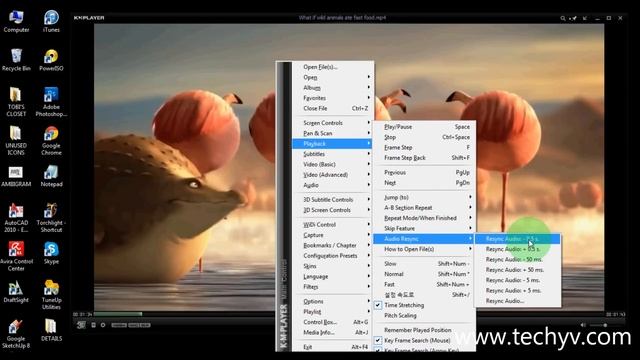This screenshot has width=640, height=360.
Task: Open the Computer desktop icon
Action: (x=16, y=21)
